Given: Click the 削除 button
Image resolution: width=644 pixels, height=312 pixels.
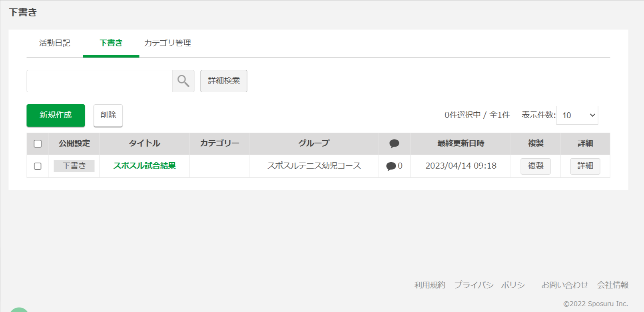Looking at the screenshot, I should click(x=108, y=115).
